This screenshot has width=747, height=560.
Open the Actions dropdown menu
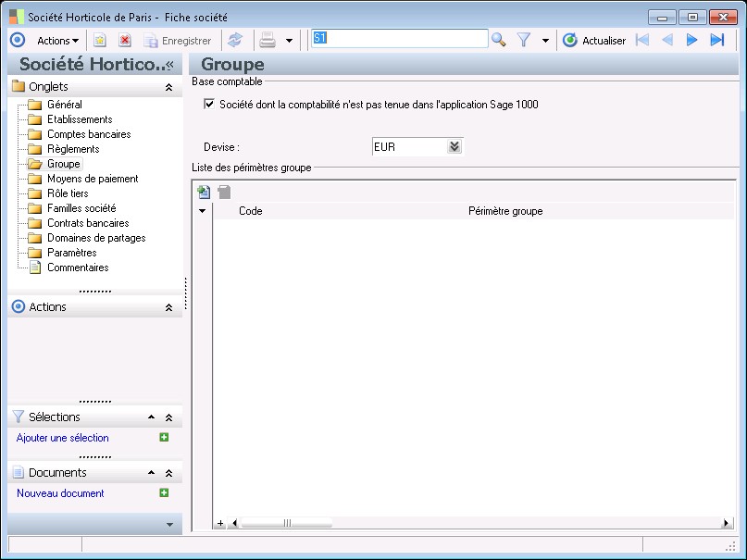click(x=57, y=40)
